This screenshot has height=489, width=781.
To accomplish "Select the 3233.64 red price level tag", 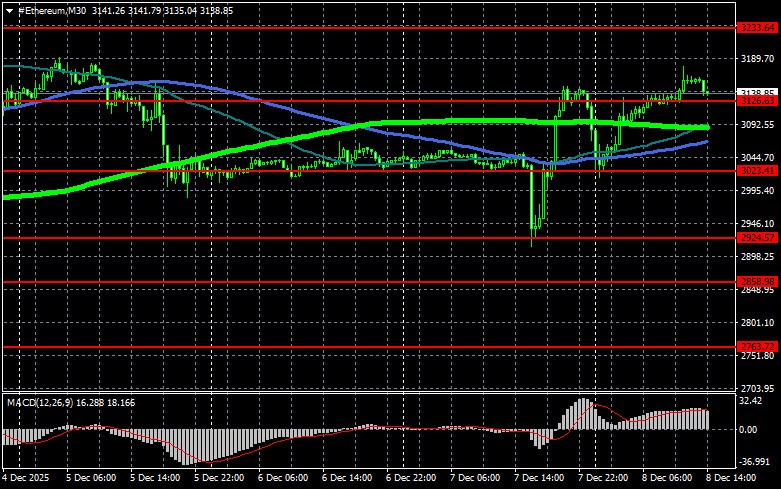I will 757,28.
